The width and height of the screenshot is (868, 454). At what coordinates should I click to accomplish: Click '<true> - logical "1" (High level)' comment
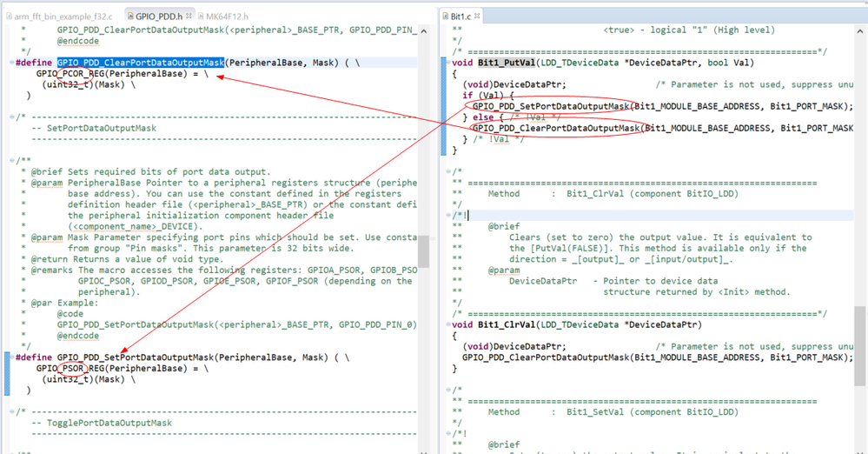(689, 30)
